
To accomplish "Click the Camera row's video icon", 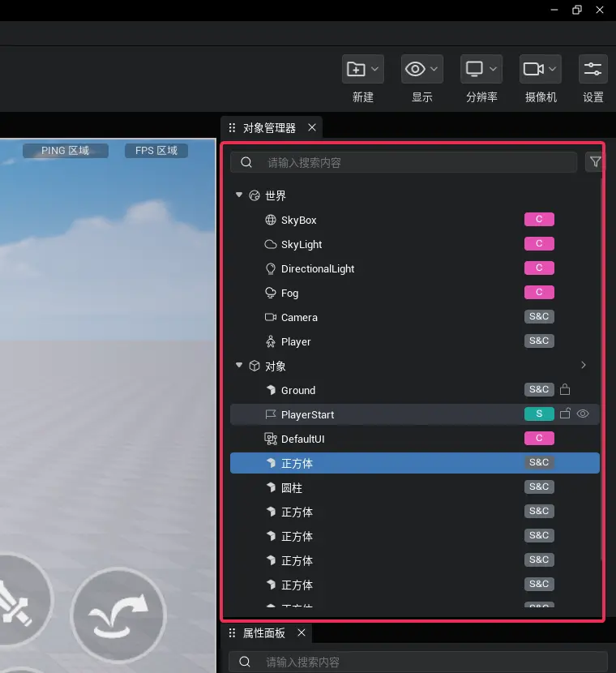I will coord(270,317).
